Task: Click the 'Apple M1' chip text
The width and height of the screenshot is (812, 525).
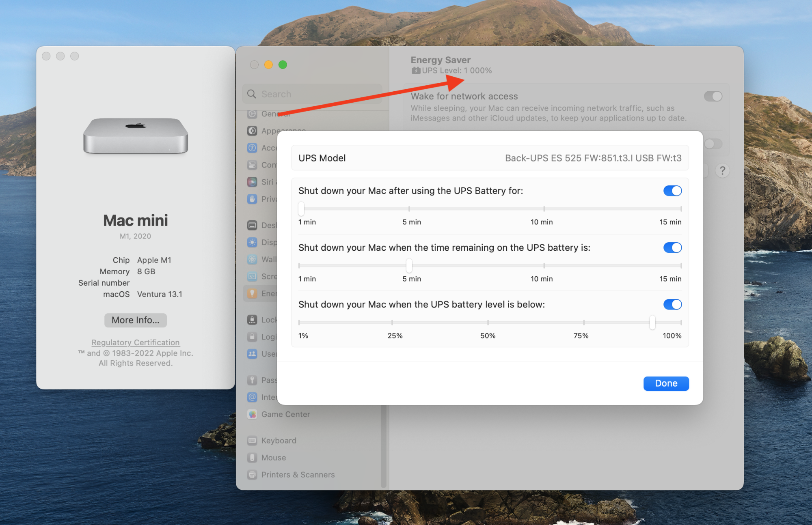Action: (x=154, y=260)
